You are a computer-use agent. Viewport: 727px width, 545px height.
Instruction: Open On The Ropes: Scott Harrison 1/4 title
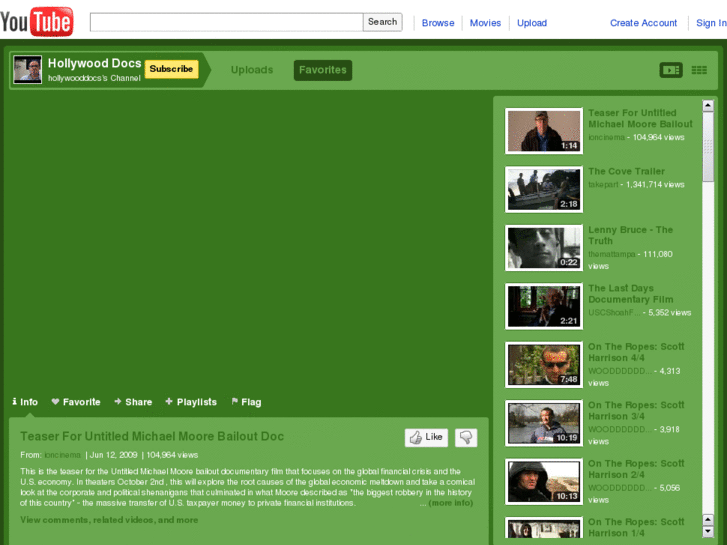point(636,527)
